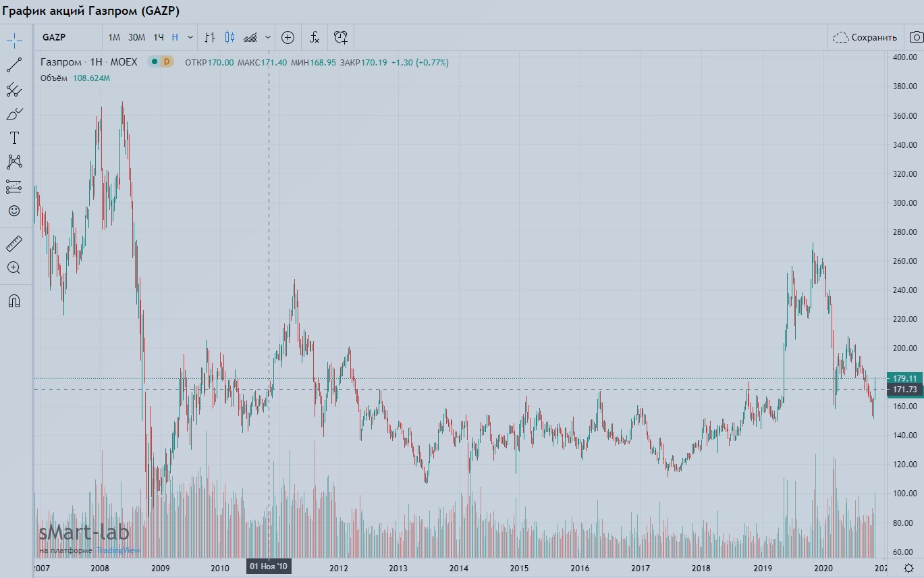Switch chart style to candles
The width and height of the screenshot is (924, 578).
(x=230, y=37)
